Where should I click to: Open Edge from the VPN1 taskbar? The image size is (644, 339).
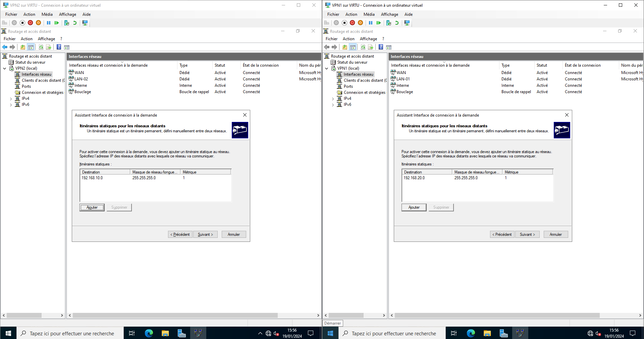pos(471,333)
